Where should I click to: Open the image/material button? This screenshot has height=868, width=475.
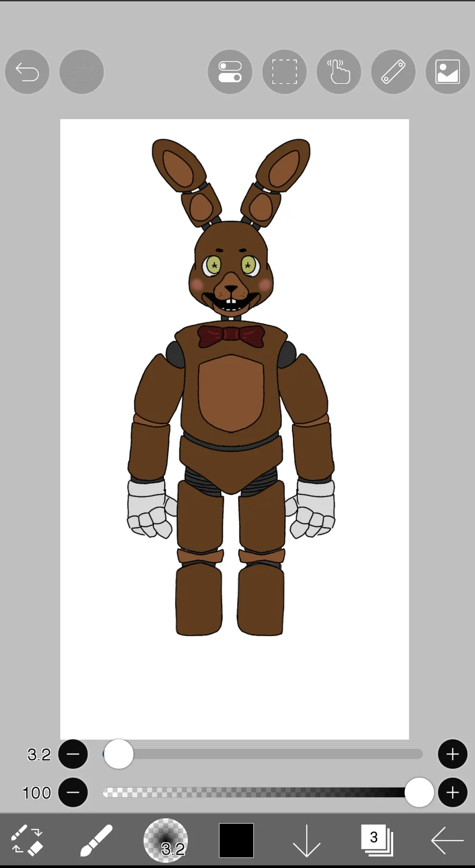pyautogui.click(x=448, y=72)
